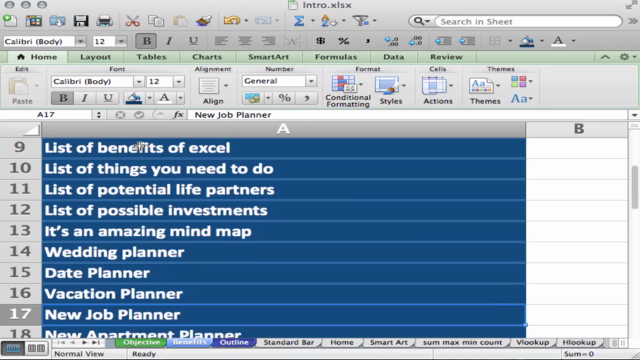Image resolution: width=640 pixels, height=360 pixels.
Task: Click the A17 Name box
Action: point(46,115)
